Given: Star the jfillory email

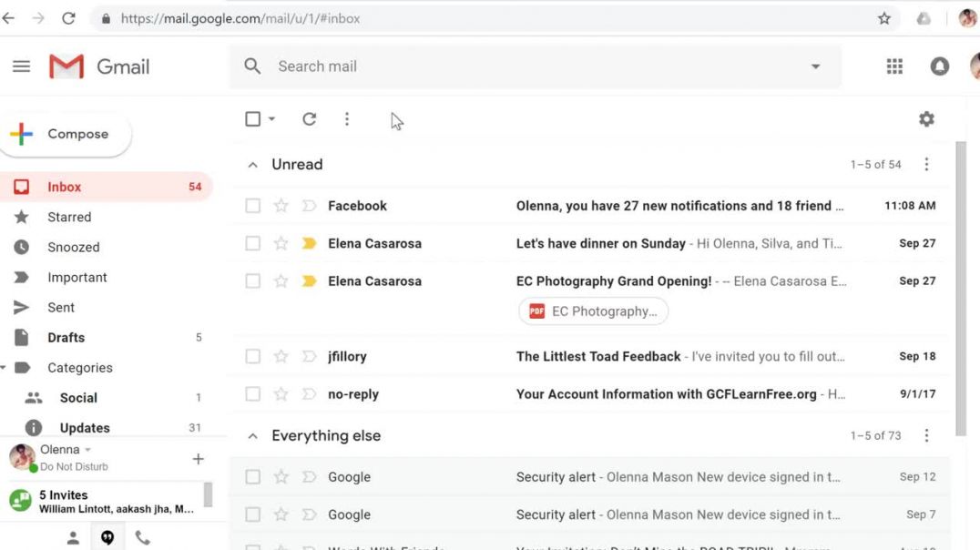Looking at the screenshot, I should [281, 356].
